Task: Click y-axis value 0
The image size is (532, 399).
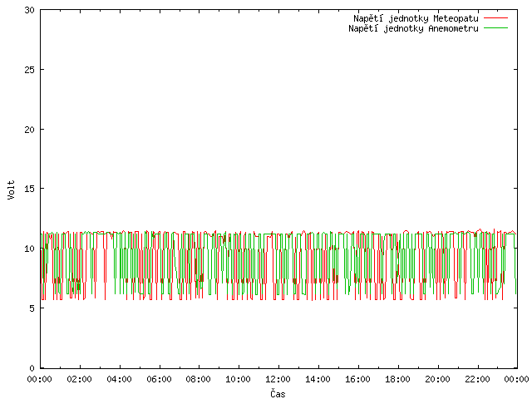Action: pyautogui.click(x=32, y=368)
